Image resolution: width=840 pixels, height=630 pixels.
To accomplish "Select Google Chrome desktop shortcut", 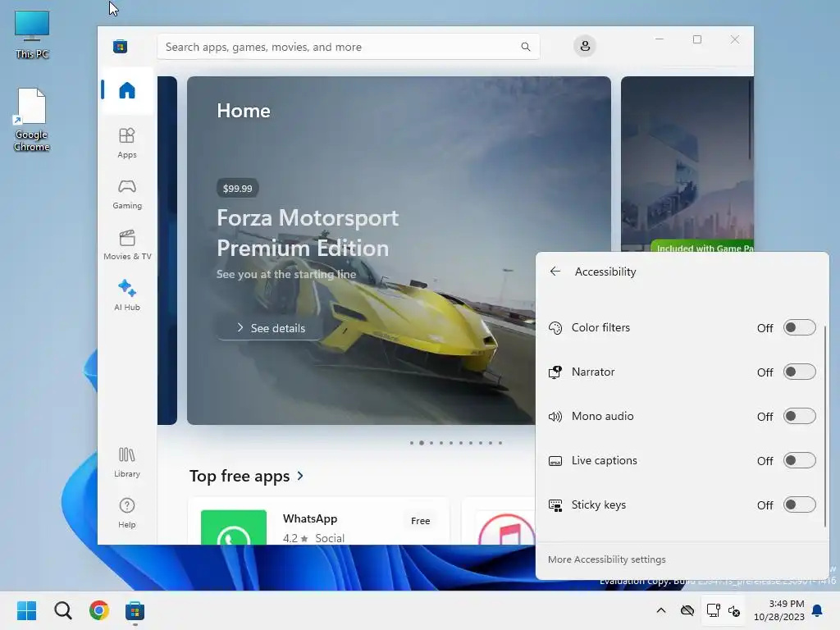I will click(31, 120).
